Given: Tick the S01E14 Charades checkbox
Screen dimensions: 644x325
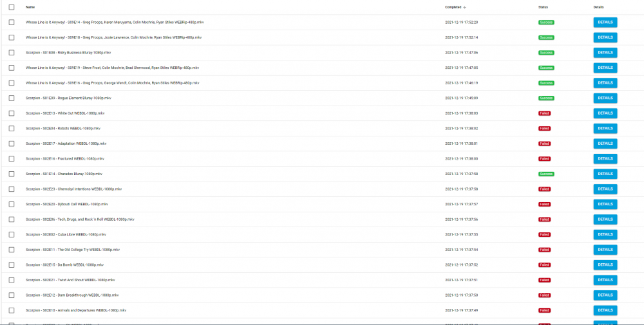Looking at the screenshot, I should coord(11,174).
